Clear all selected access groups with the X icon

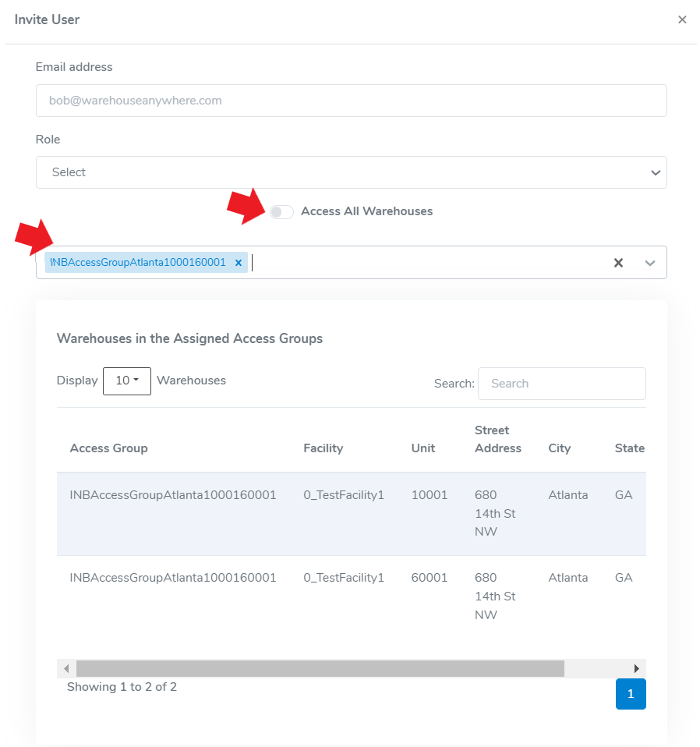point(618,263)
